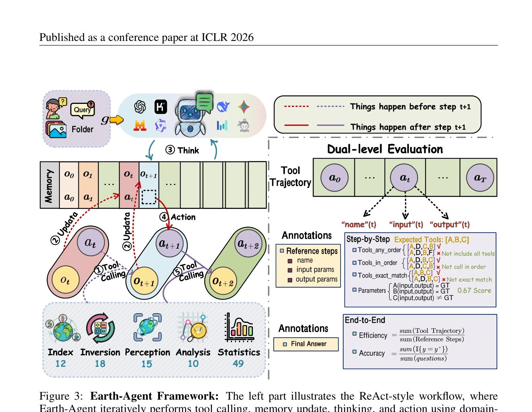This screenshot has height=412, width=532.
Task: Select the "Final Answer" annotation box
Action: click(x=306, y=344)
